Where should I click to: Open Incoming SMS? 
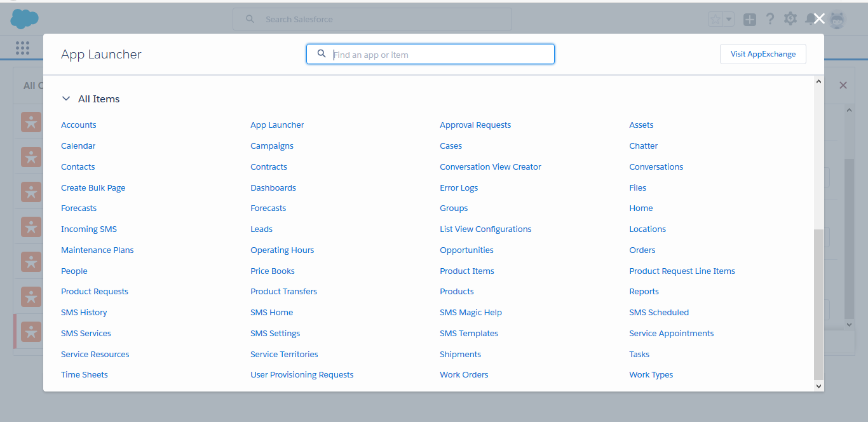(89, 229)
